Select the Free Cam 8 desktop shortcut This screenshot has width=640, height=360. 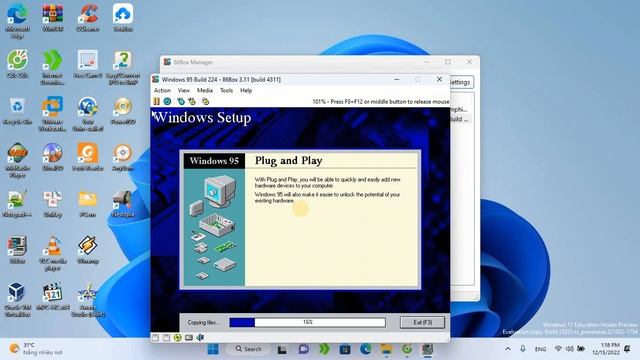point(88,64)
